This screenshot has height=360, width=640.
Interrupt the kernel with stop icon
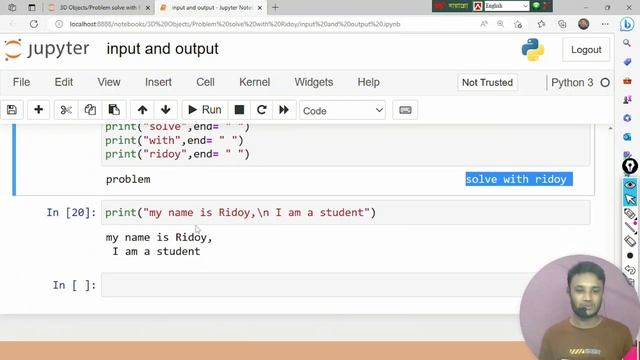pyautogui.click(x=239, y=110)
